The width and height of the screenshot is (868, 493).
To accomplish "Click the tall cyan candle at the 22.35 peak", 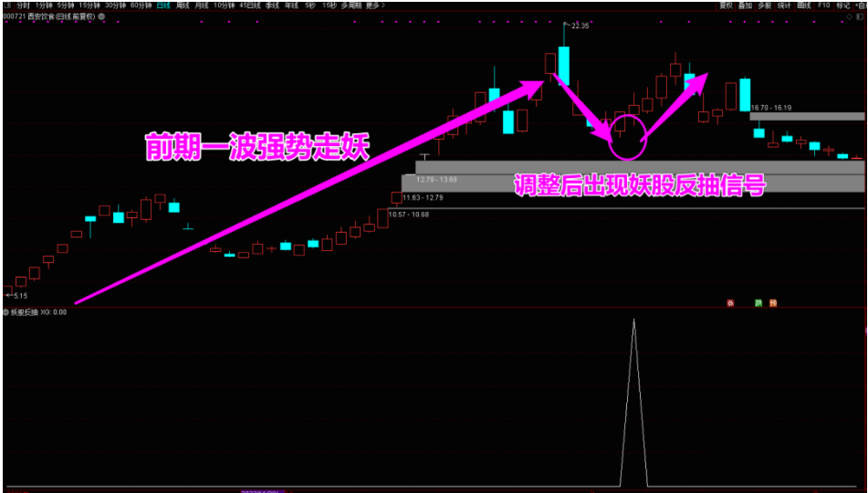I will (x=563, y=65).
